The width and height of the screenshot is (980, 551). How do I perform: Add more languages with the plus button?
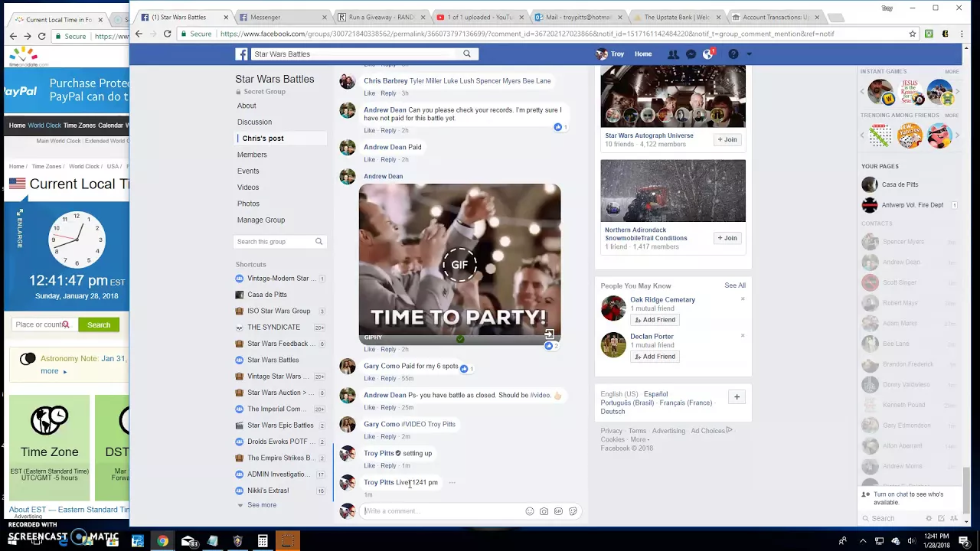point(737,397)
